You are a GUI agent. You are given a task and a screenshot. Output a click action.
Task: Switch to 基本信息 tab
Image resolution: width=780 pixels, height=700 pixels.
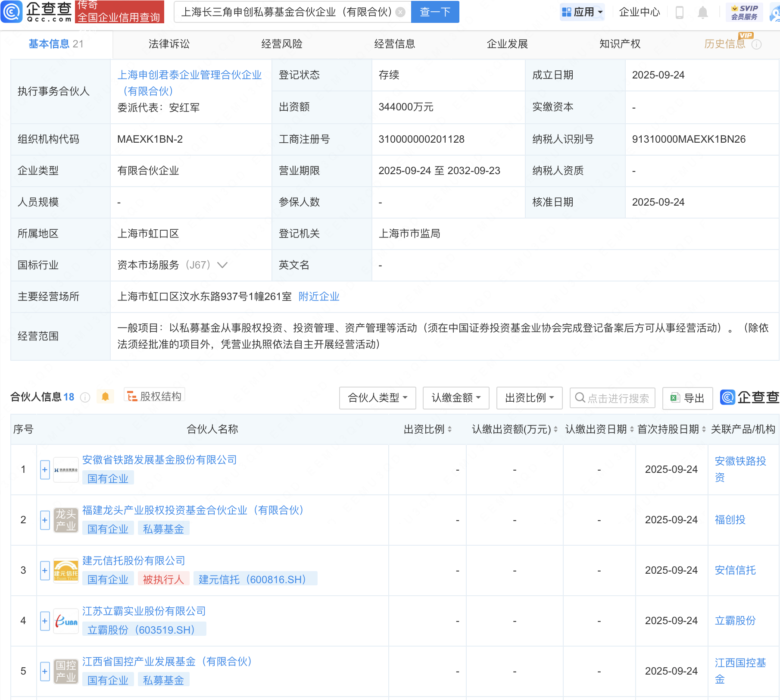56,44
